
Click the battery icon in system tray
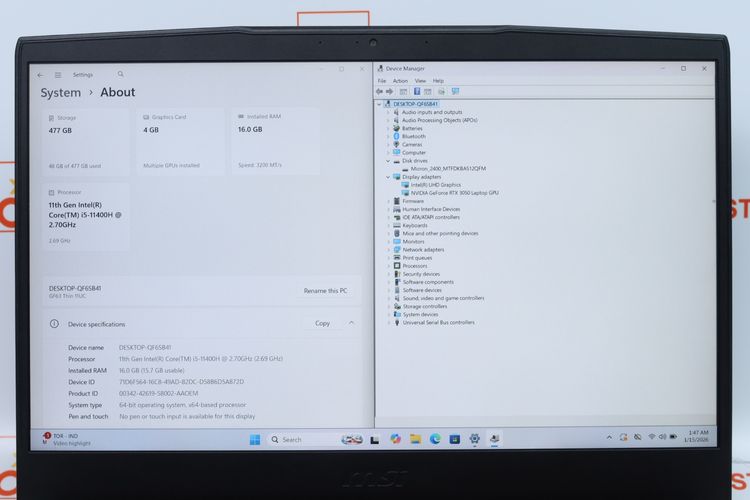click(673, 436)
